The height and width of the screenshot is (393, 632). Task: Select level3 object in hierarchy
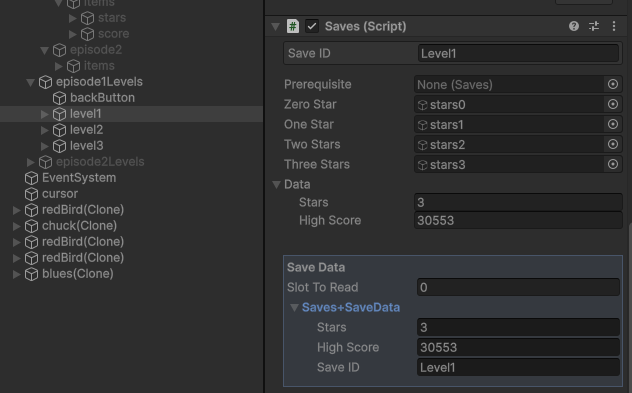[x=86, y=146]
